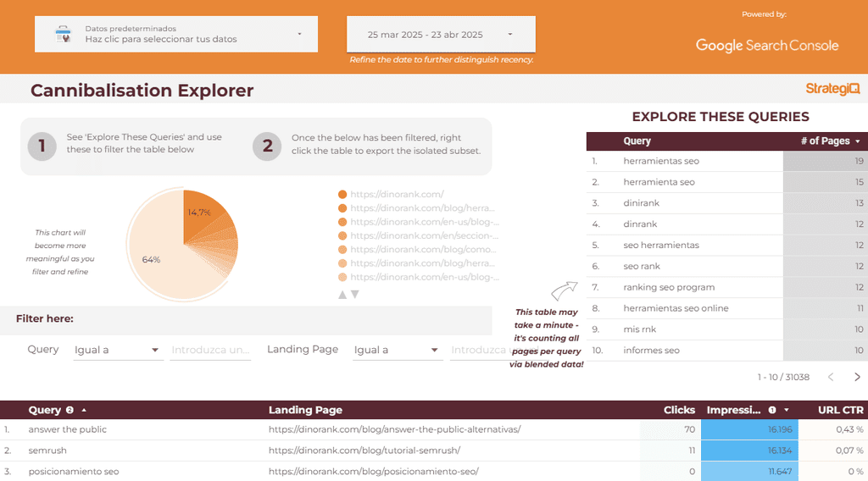868x481 pixels.
Task: Click 'posicionamiento seo' query row
Action: [x=74, y=472]
